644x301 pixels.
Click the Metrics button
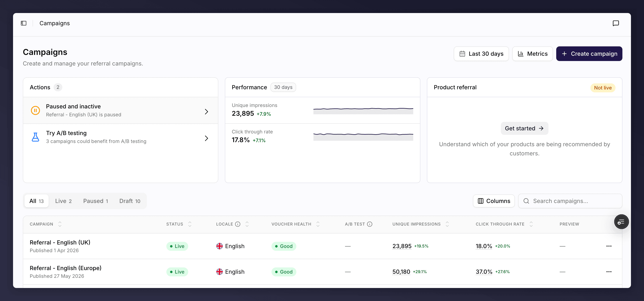[533, 54]
